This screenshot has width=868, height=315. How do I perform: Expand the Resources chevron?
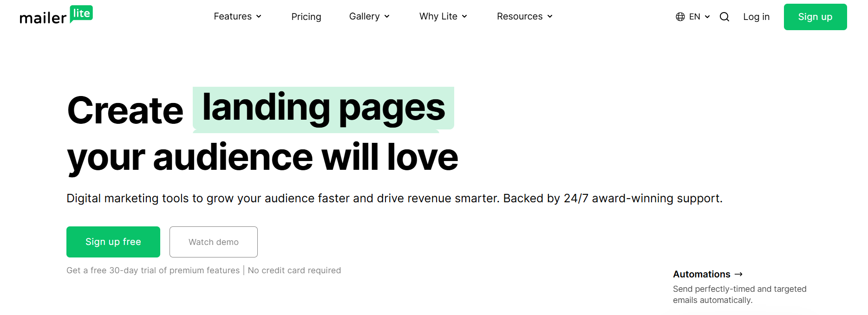click(x=550, y=16)
